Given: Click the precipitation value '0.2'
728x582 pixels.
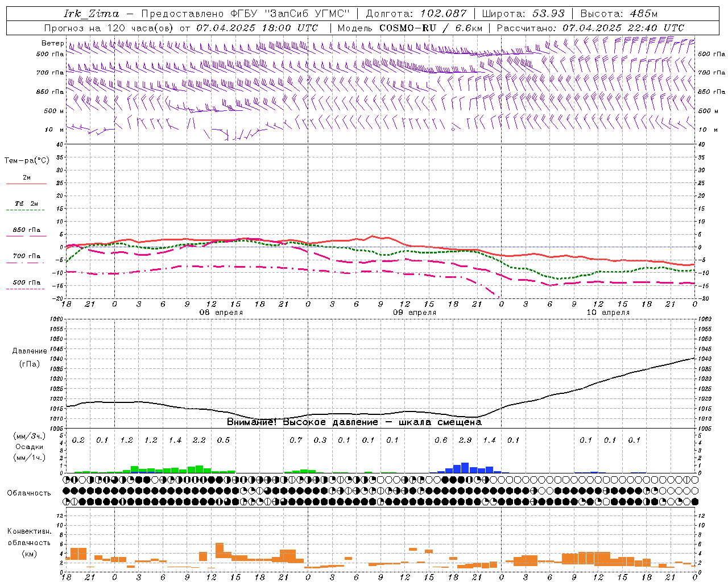Looking at the screenshot, I should click(78, 440).
